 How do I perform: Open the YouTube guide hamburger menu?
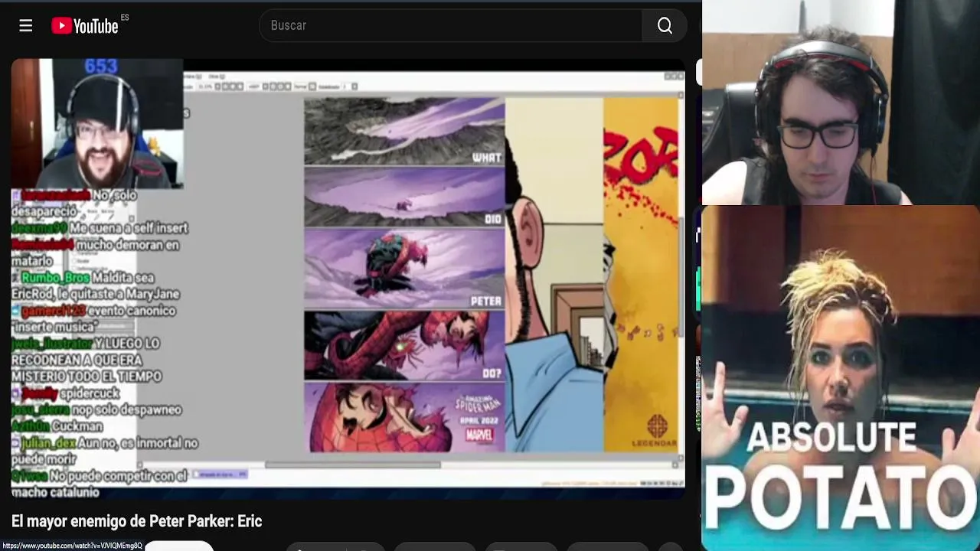pos(26,26)
